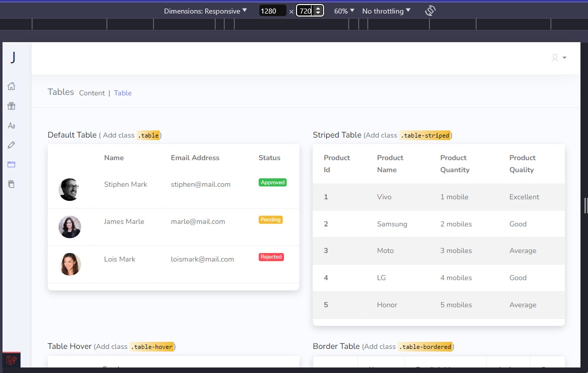
Task: Open the pages icon at sidebar bottom
Action: pos(11,184)
